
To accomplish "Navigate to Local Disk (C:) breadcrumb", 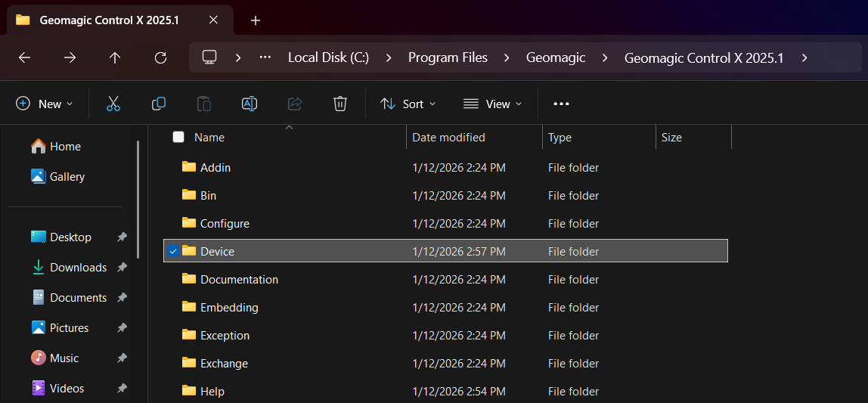I will point(328,57).
